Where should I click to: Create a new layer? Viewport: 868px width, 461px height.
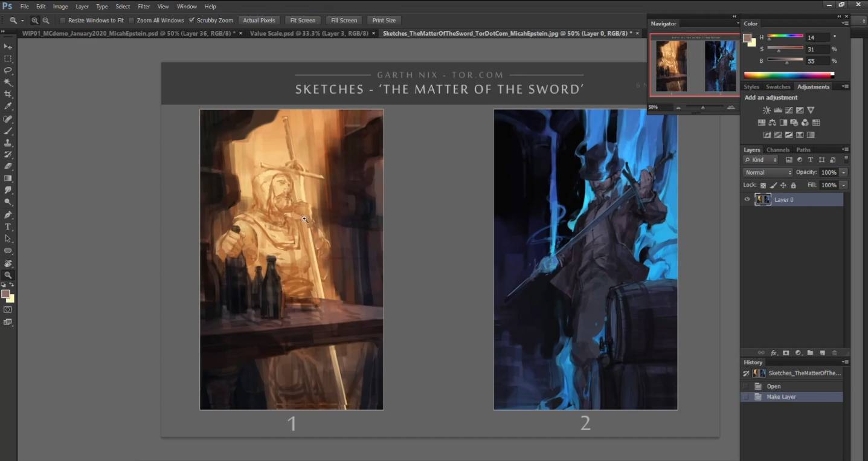coord(822,353)
